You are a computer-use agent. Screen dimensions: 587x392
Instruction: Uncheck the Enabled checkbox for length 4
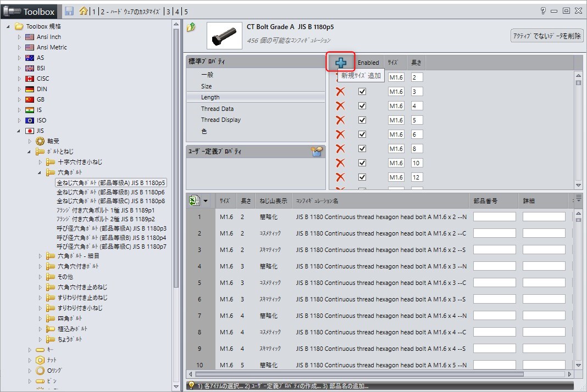click(x=362, y=106)
